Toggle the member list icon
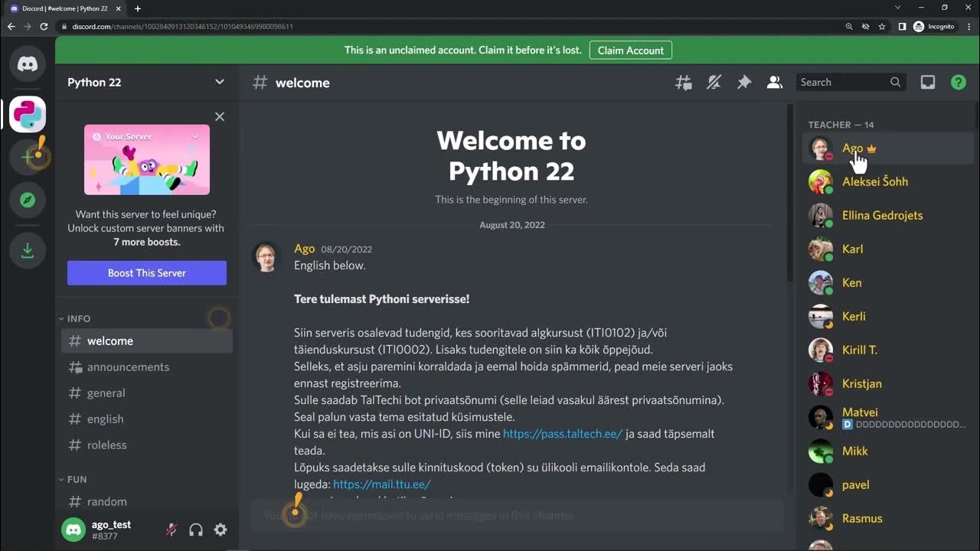Viewport: 980px width, 551px height. click(x=775, y=83)
